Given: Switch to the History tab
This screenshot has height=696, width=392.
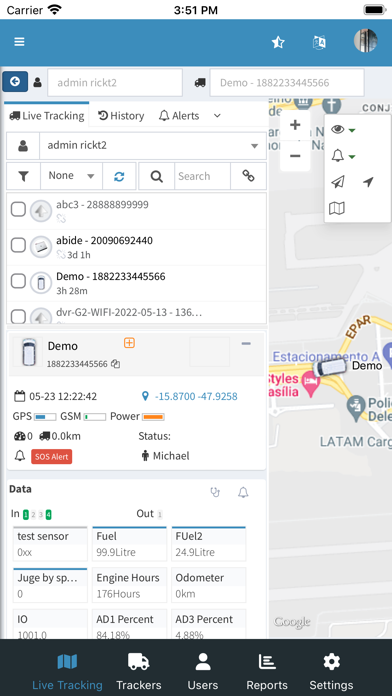Looking at the screenshot, I should coord(121,116).
